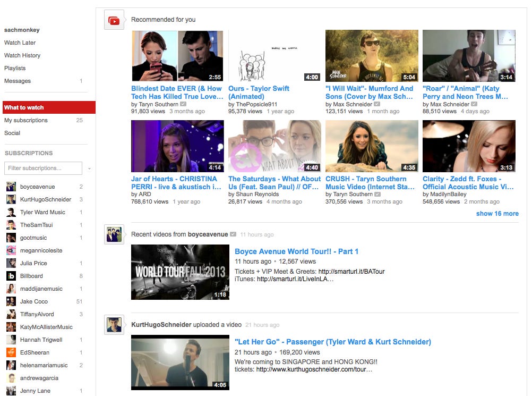Click KurtHugoSchneider feed avatar beside uploaded a video
Viewport: 532px width, 396px height.
(x=114, y=325)
